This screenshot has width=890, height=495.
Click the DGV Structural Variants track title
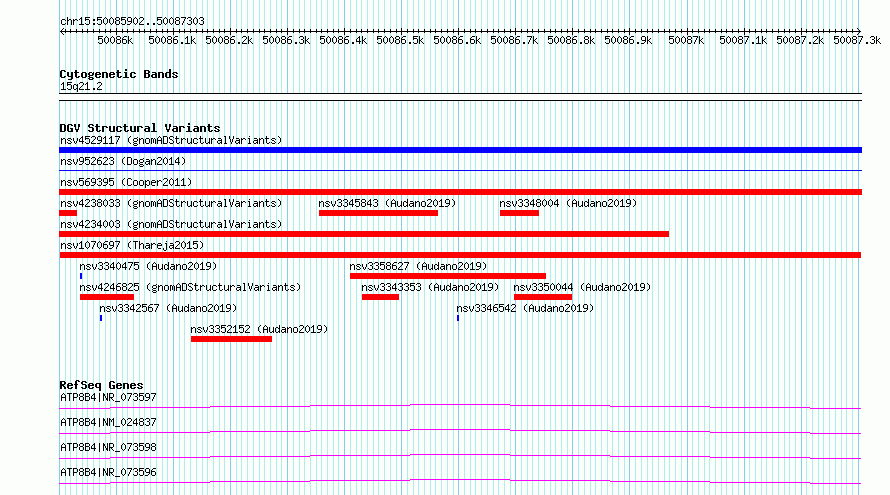tap(140, 128)
